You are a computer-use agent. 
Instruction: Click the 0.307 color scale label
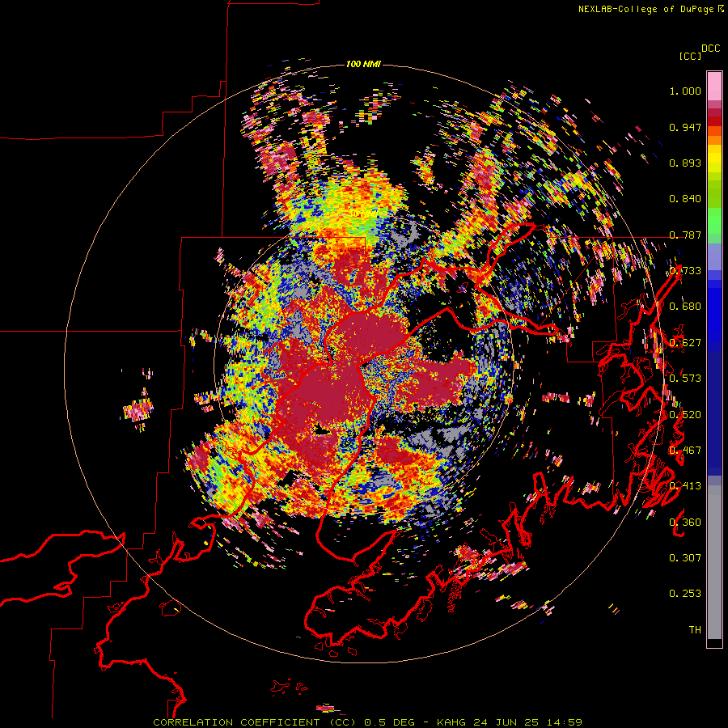685,558
